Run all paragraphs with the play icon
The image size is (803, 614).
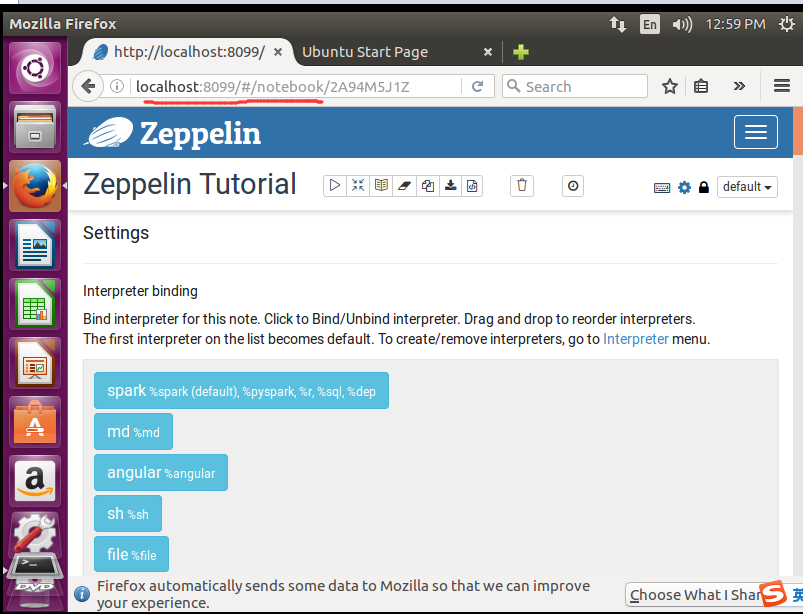pyautogui.click(x=335, y=185)
